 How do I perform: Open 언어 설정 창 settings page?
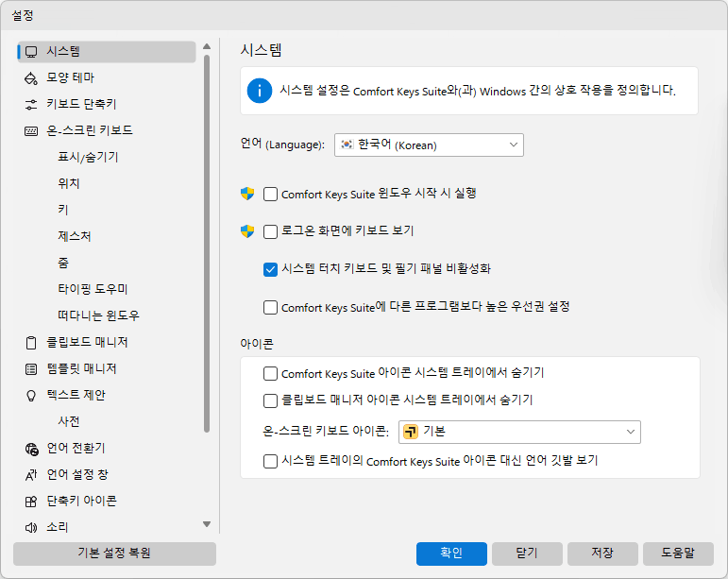[77, 474]
